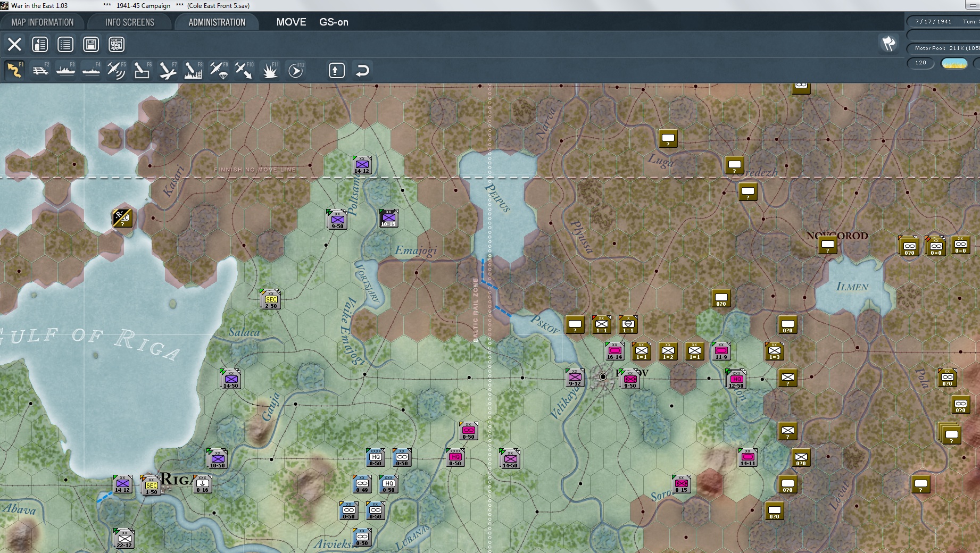Select the SEC 2-50 unit counter

tap(271, 299)
